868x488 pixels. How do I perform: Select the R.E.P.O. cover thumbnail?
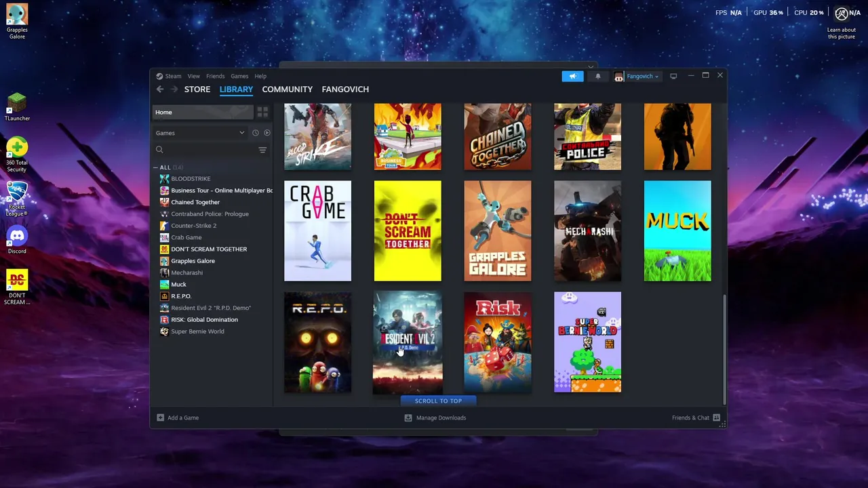(x=317, y=342)
